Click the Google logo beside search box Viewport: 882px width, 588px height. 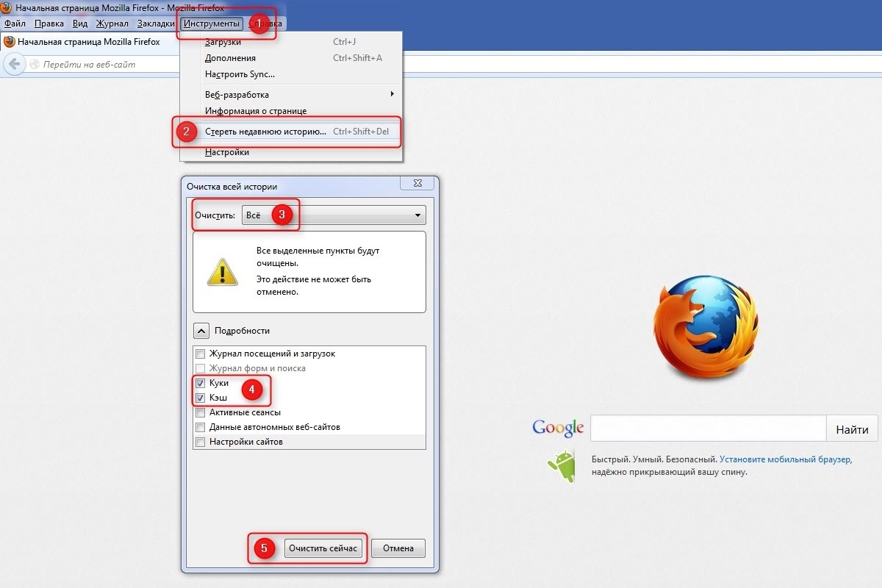558,428
